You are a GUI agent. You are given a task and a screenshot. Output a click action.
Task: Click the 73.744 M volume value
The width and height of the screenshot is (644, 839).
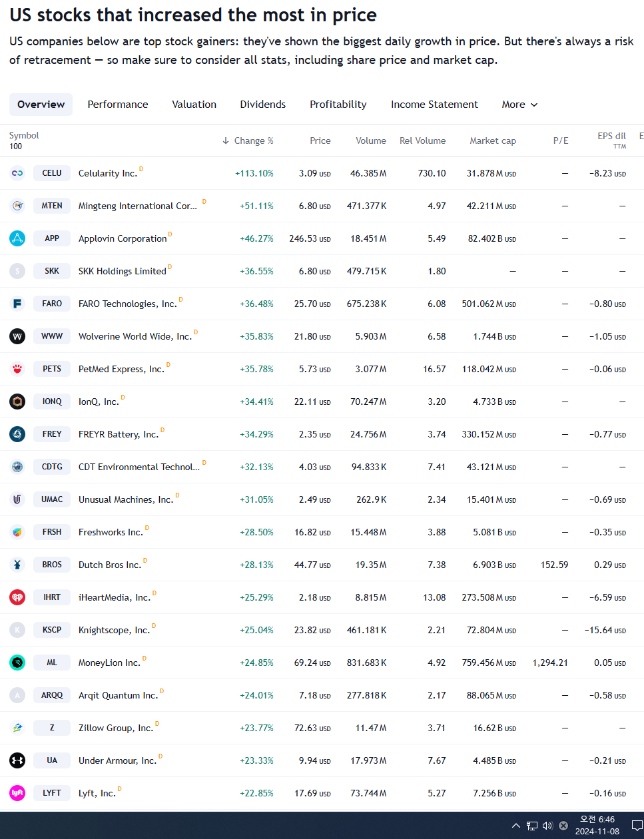(x=368, y=793)
